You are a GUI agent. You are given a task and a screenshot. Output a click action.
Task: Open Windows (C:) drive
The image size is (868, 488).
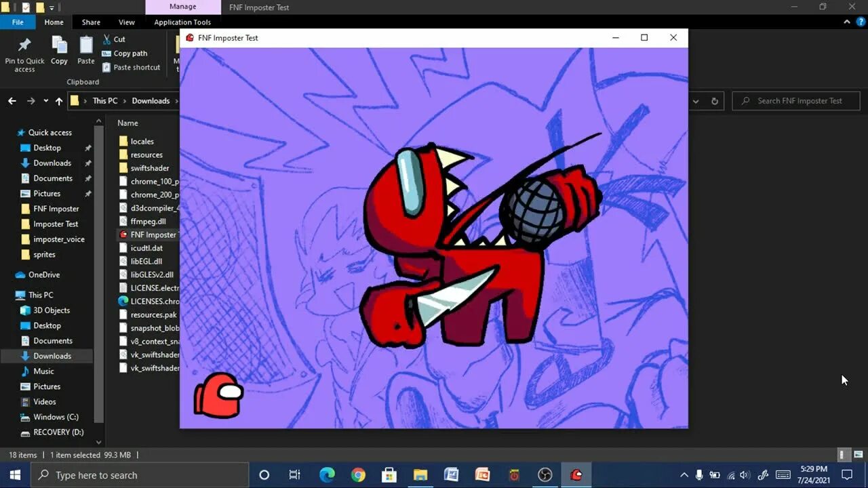coord(56,417)
